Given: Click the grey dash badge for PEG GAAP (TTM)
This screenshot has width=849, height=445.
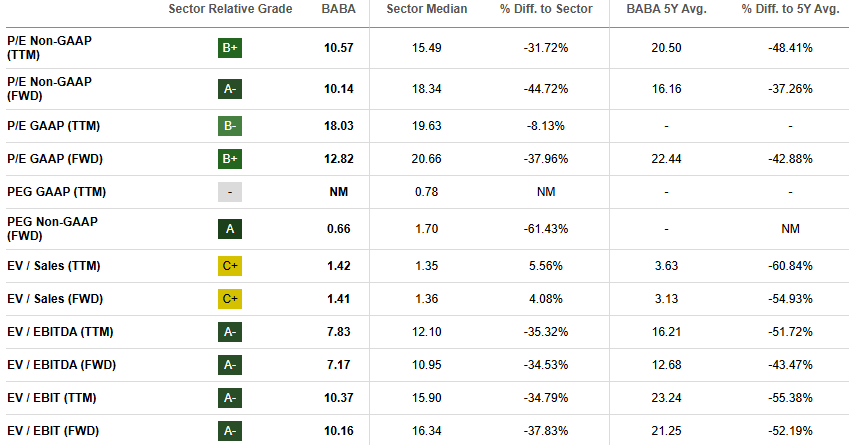Looking at the screenshot, I should pos(230,192).
